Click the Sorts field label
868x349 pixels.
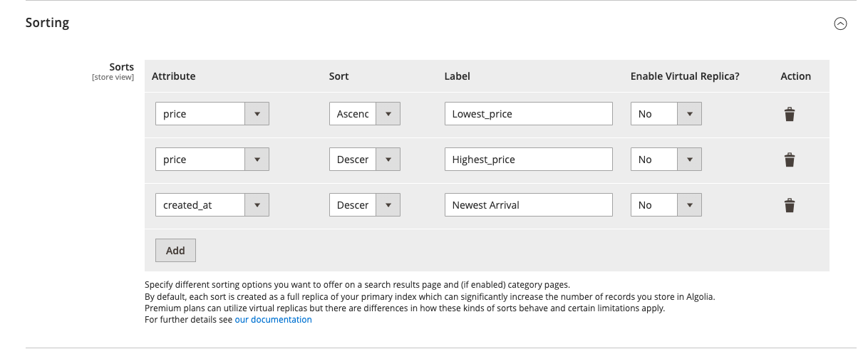pyautogui.click(x=122, y=67)
